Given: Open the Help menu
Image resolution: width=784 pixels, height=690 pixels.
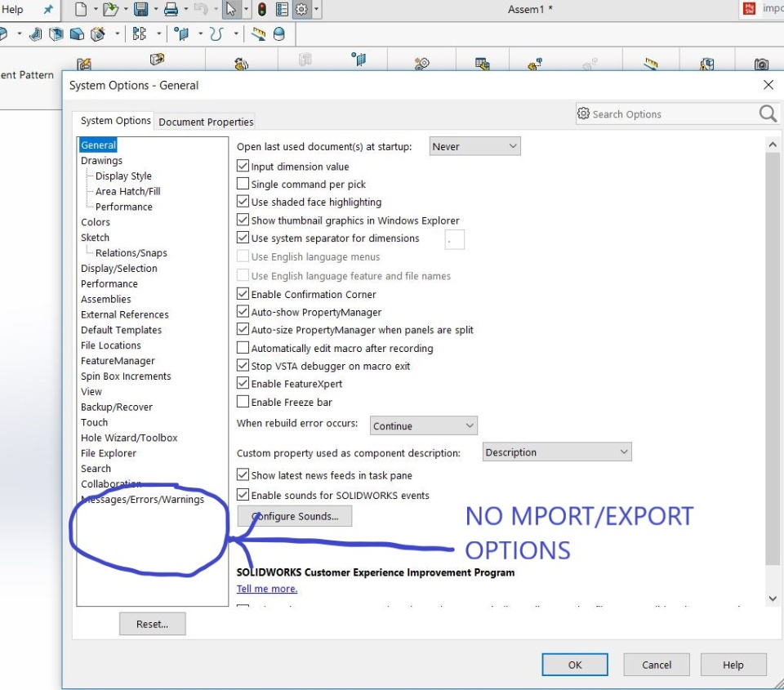Looking at the screenshot, I should (x=12, y=10).
